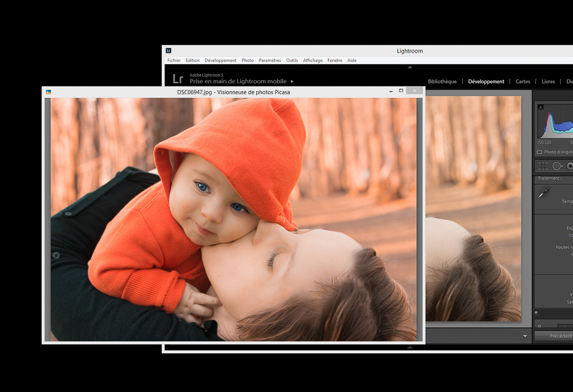Viewport: 573px width, 392px height.
Task: Open the toolbar options dropdown triangle
Action: (x=525, y=336)
